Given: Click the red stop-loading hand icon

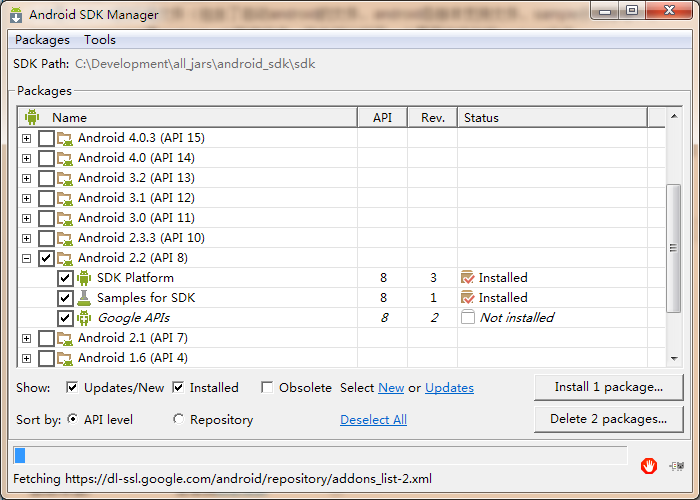Looking at the screenshot, I should coord(649,466).
